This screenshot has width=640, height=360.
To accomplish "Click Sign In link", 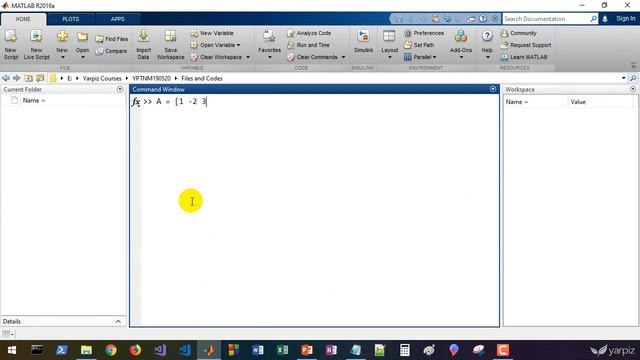I will coord(625,19).
